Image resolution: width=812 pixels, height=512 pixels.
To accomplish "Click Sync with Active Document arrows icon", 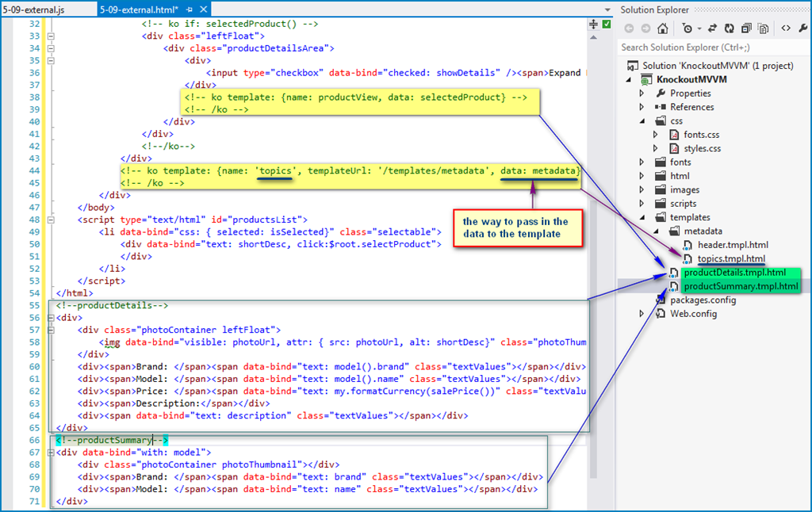I will point(712,29).
